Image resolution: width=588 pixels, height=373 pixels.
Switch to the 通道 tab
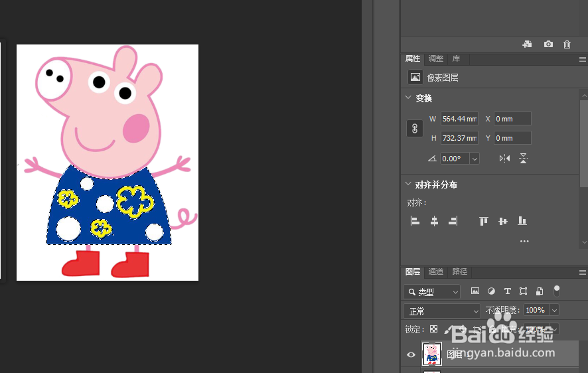[436, 271]
